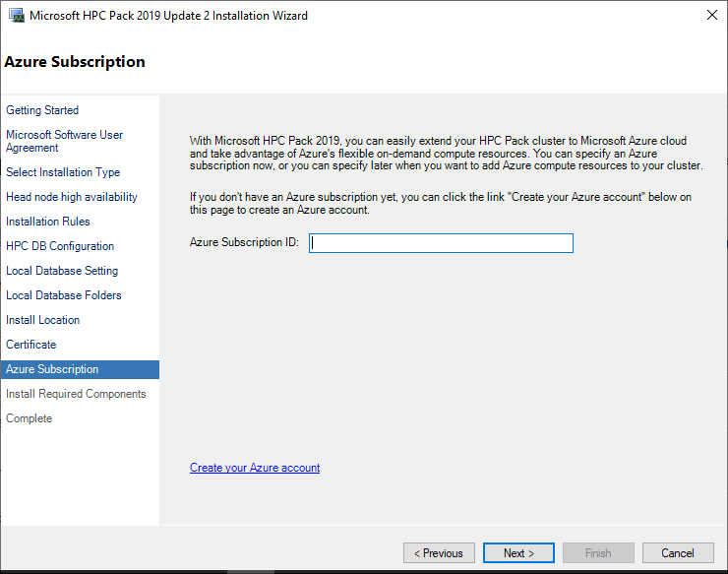Focus the Azure Subscription ID field
The image size is (728, 574).
[x=441, y=243]
